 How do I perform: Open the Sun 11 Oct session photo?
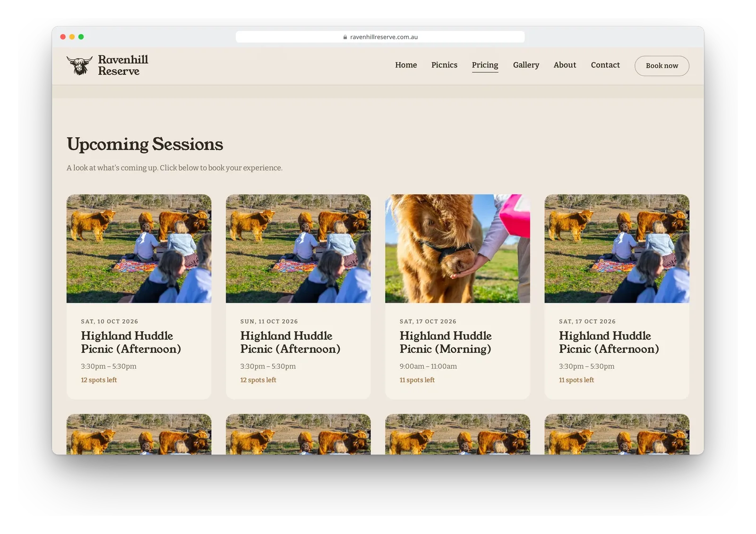(x=298, y=249)
